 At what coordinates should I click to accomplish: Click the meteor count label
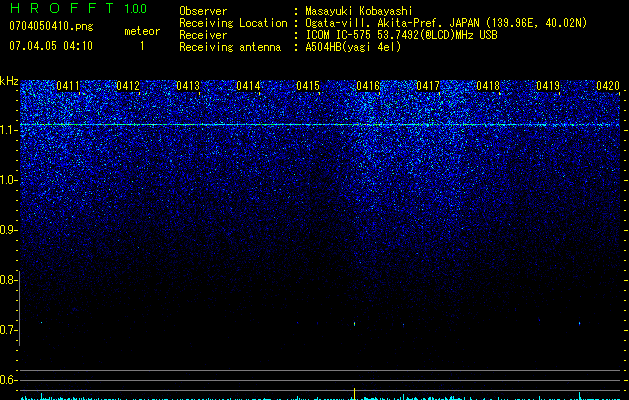tap(142, 31)
